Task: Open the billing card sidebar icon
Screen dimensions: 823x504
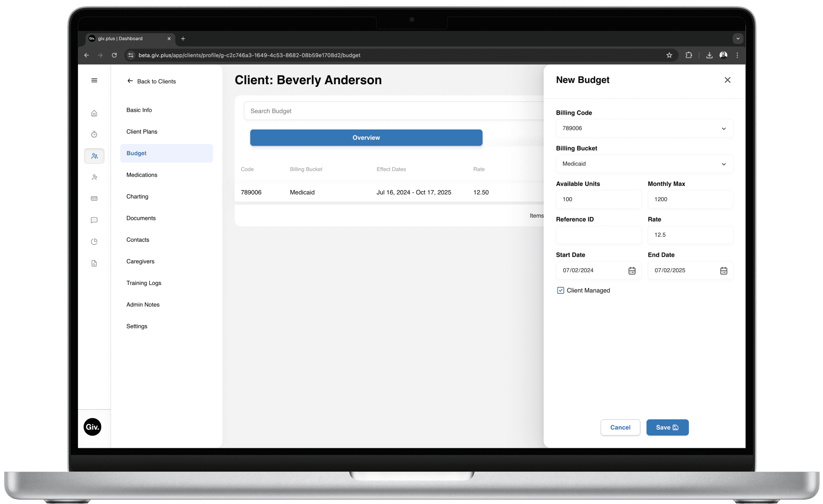Action: (94, 199)
